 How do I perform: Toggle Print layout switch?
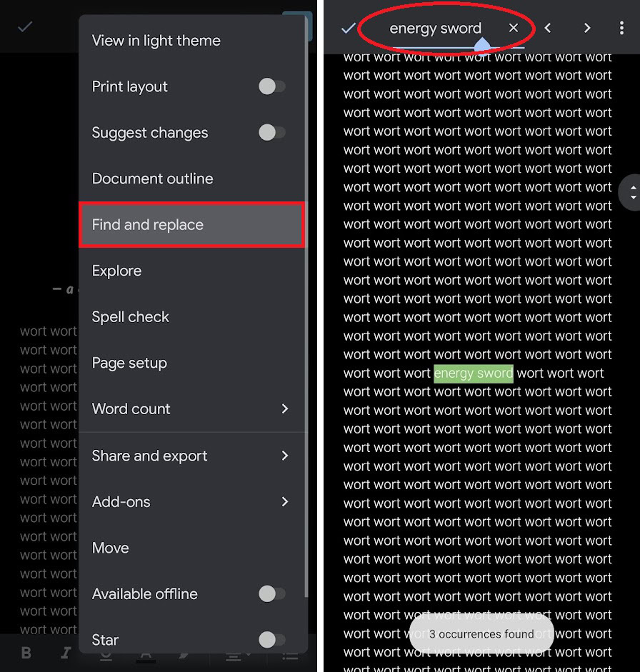point(271,86)
